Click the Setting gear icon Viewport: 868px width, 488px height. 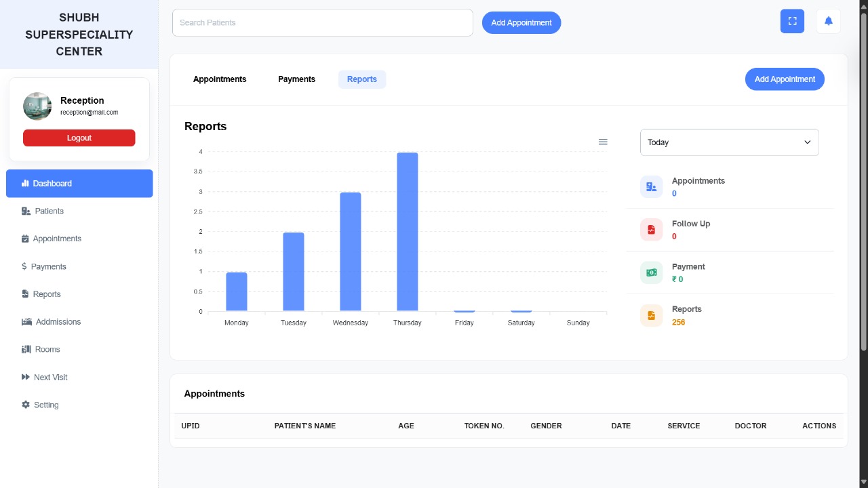26,405
